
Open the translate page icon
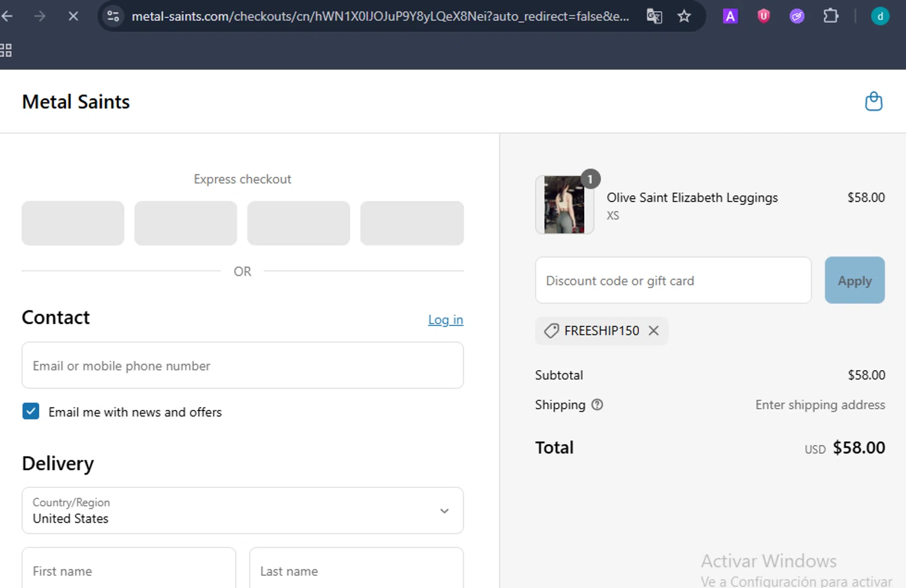(654, 16)
